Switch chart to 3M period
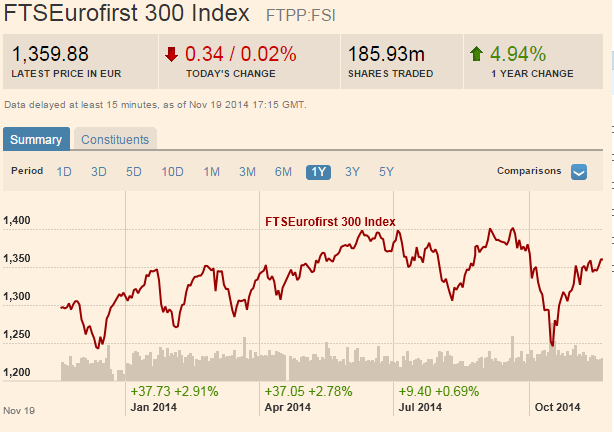The image size is (614, 432). [x=247, y=172]
